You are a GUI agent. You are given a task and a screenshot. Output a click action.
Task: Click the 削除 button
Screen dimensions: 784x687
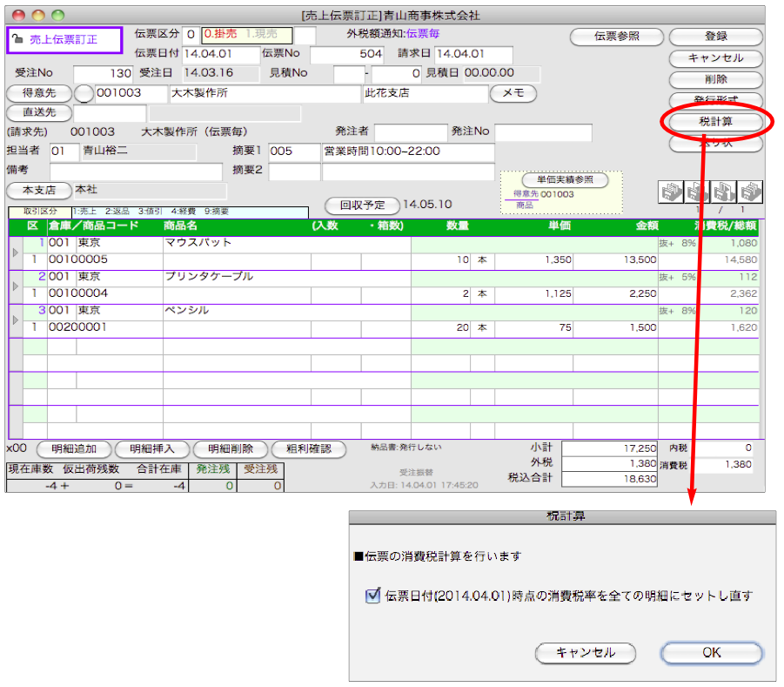click(715, 79)
